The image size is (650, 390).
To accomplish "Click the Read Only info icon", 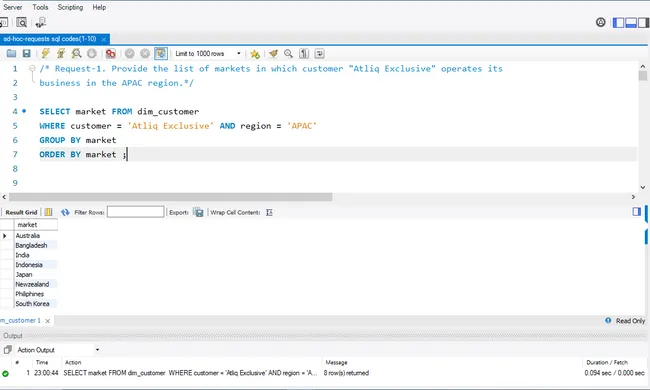I will [608, 320].
